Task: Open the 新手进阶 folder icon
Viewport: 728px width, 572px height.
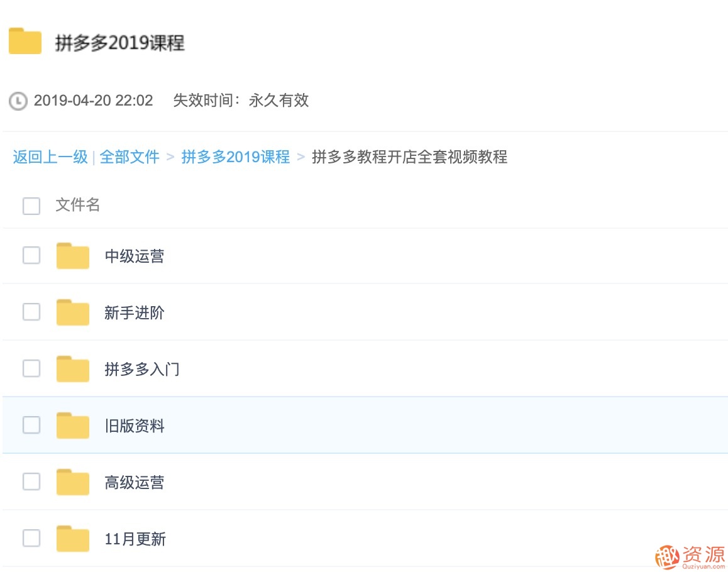Action: point(73,312)
